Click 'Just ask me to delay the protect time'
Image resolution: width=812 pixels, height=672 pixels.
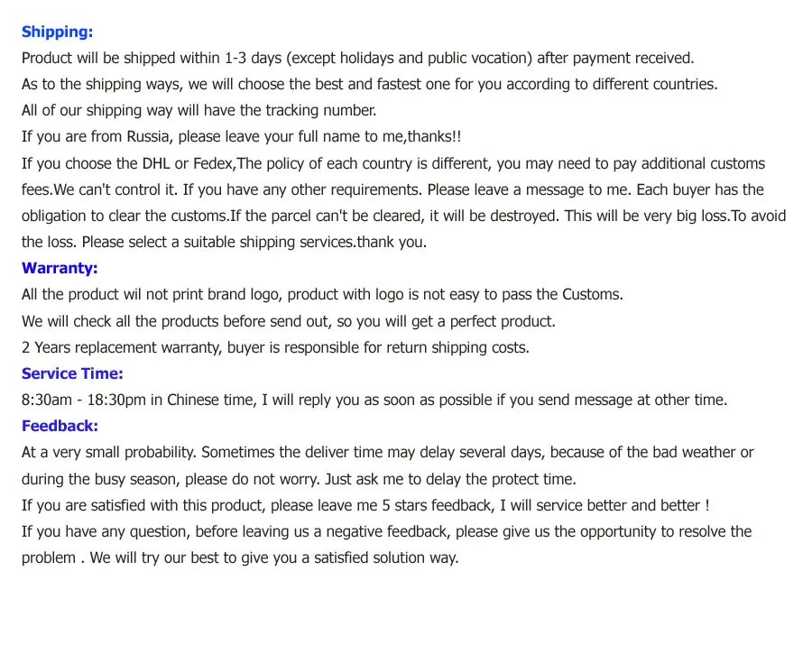point(450,479)
